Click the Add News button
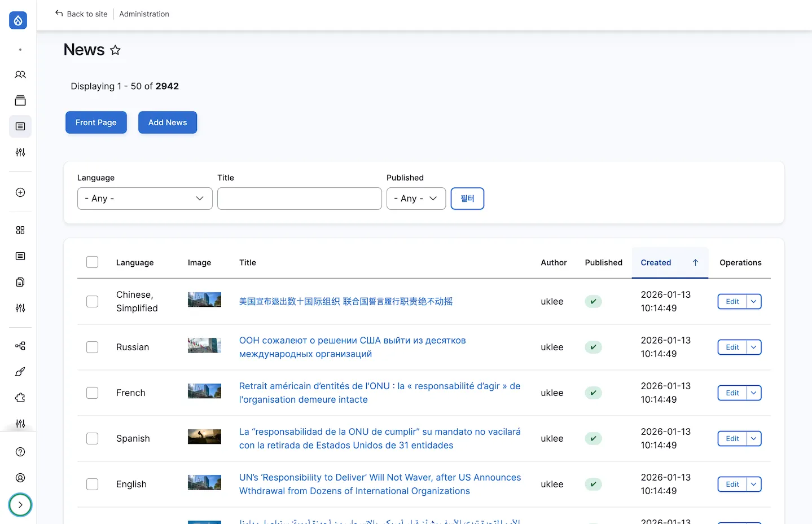This screenshot has height=524, width=812. pyautogui.click(x=168, y=122)
